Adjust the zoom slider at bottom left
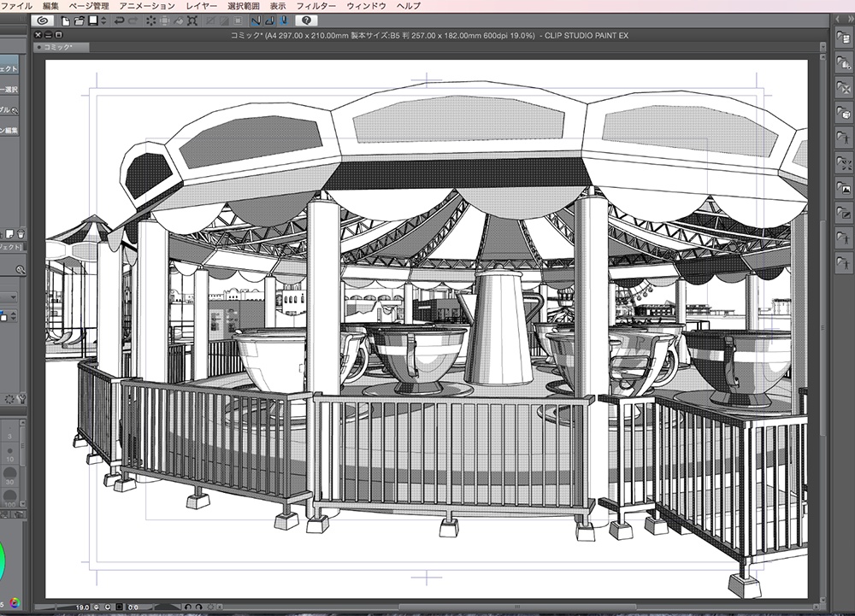The image size is (855, 616). 53,607
